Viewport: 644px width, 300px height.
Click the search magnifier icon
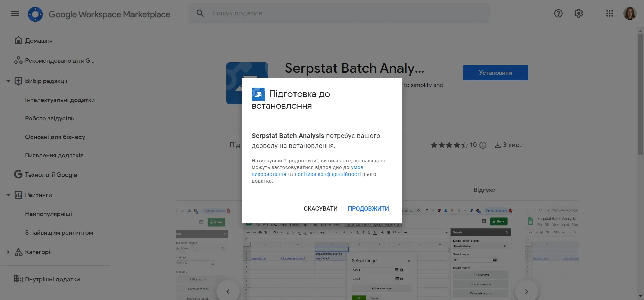[x=200, y=13]
